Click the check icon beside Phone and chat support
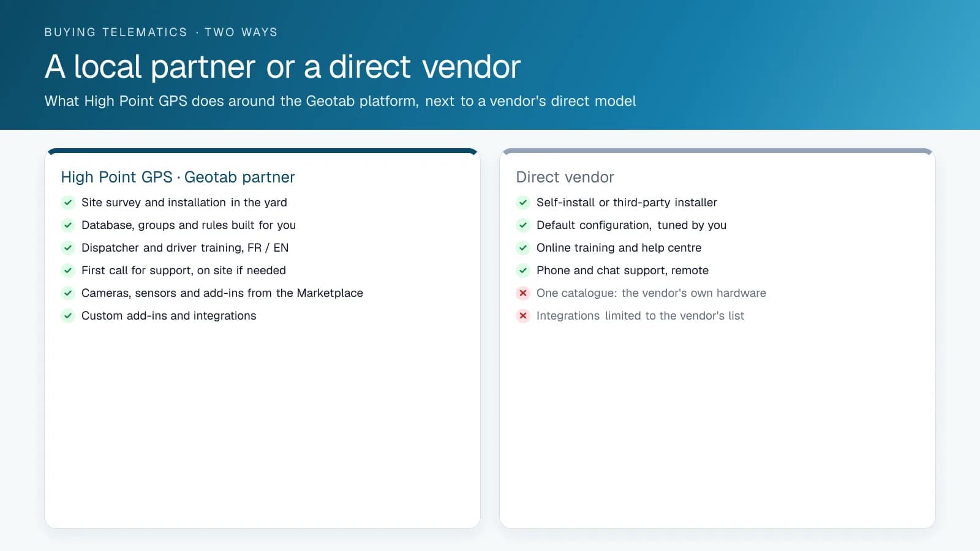 (523, 271)
